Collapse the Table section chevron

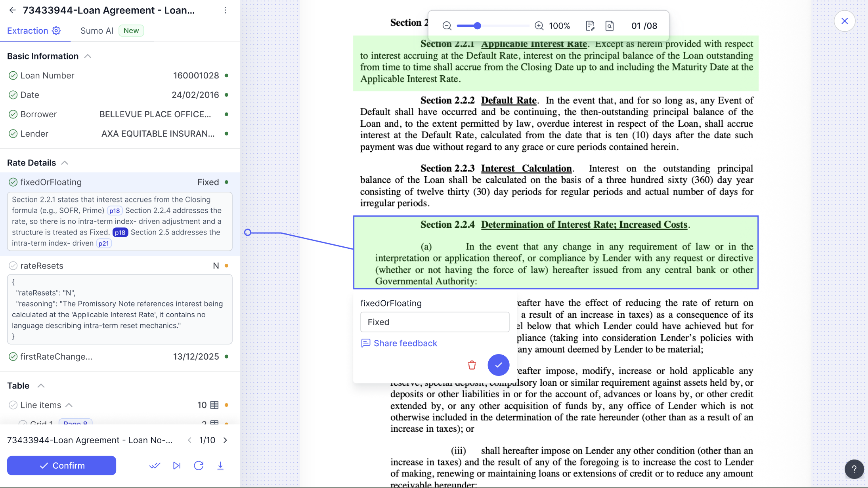[41, 386]
